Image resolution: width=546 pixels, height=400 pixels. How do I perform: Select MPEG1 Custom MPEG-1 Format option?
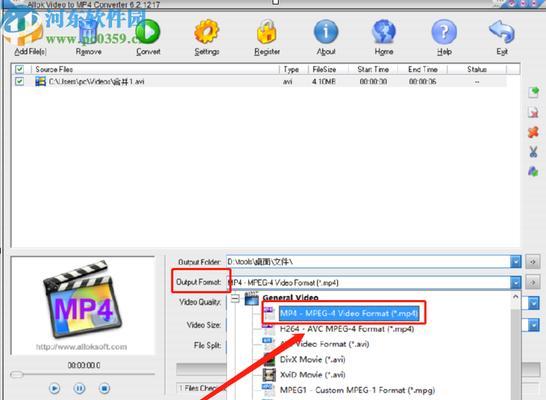[x=357, y=390]
